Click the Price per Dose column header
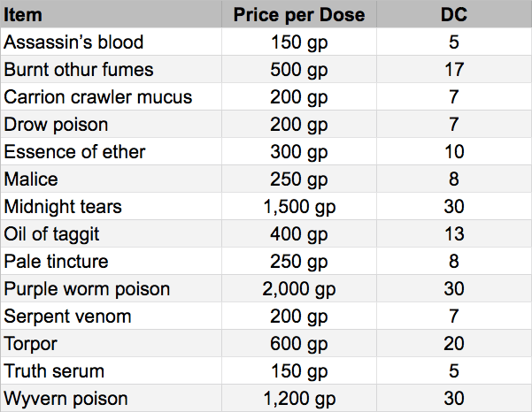The image size is (532, 412). (x=298, y=15)
